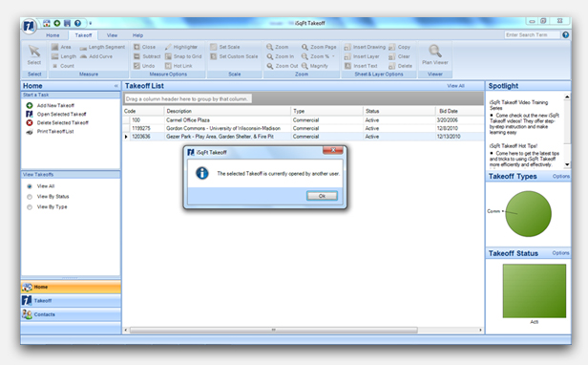The image size is (588, 365).
Task: Click the Select arrow tool in ribbon
Action: pos(34,51)
